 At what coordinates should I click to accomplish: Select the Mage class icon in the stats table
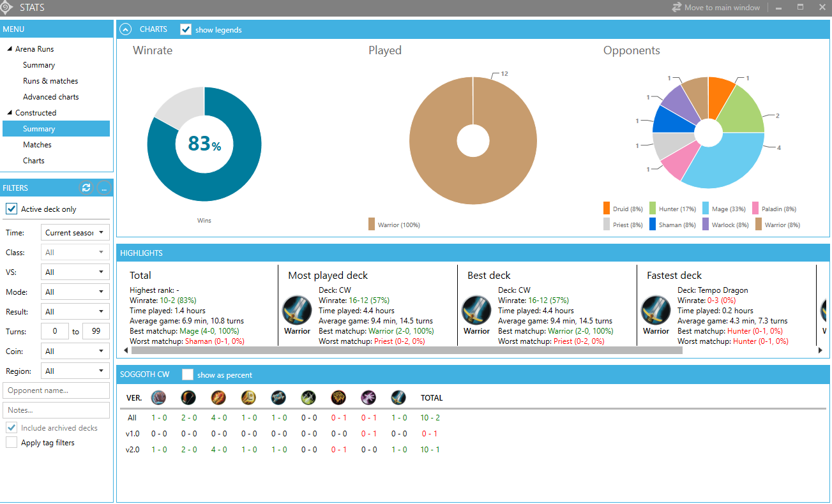click(x=218, y=397)
